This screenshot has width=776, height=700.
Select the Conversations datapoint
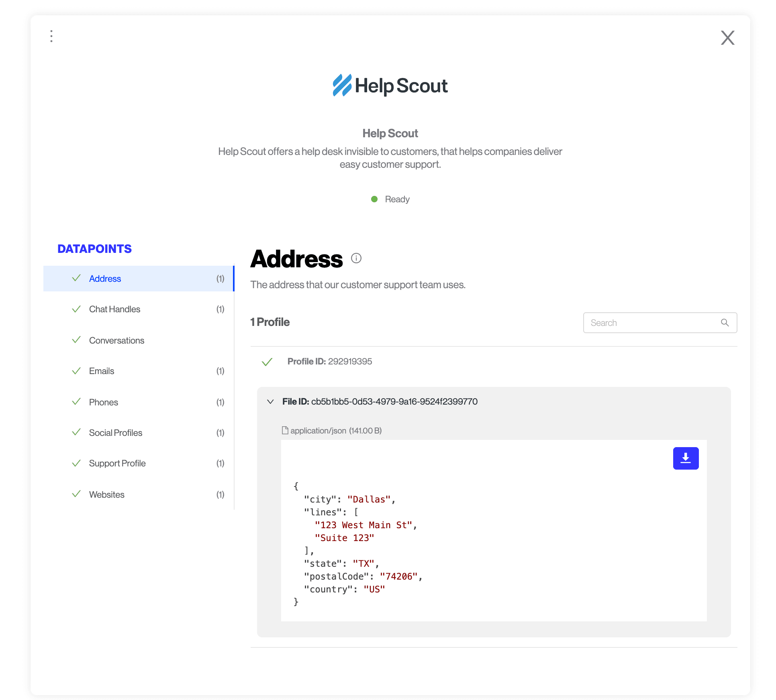click(116, 340)
